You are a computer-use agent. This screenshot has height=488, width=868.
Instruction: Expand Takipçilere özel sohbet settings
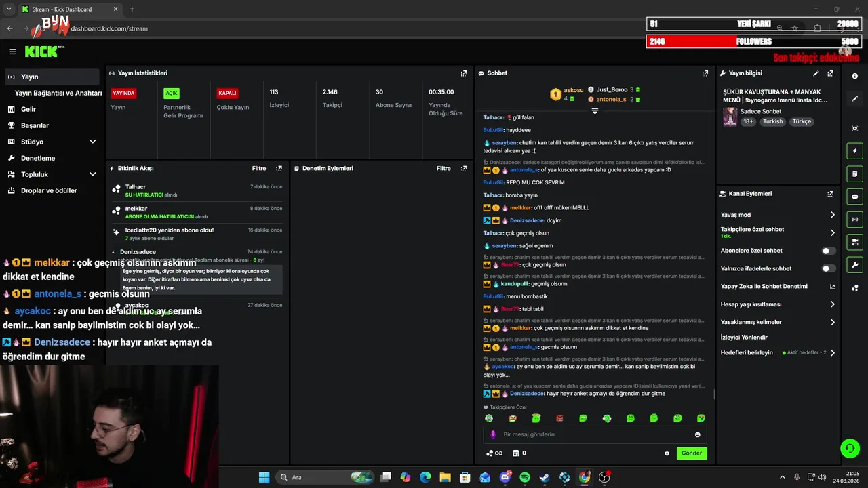click(833, 232)
